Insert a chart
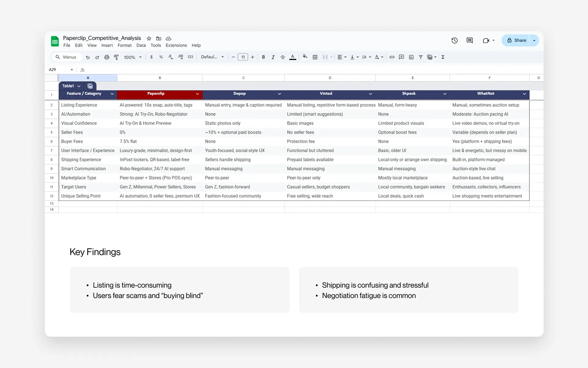The width and height of the screenshot is (588, 368). click(x=411, y=57)
